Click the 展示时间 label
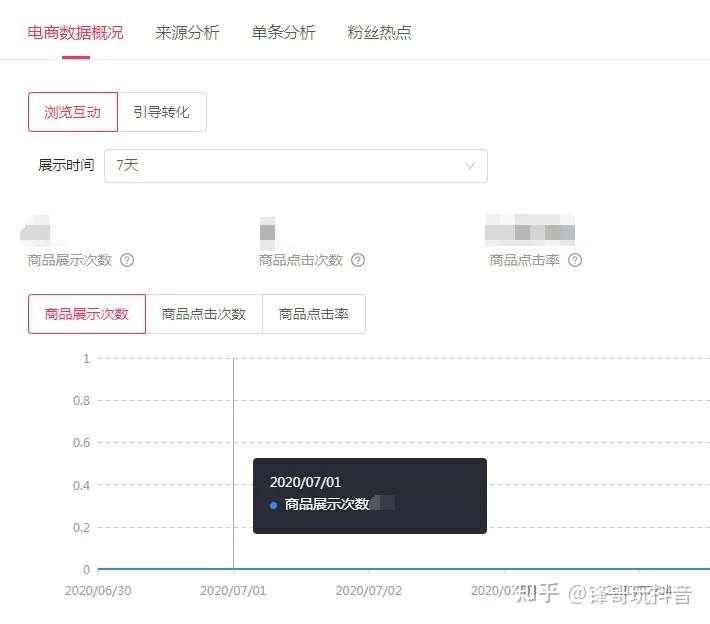This screenshot has width=710, height=624. [x=66, y=165]
